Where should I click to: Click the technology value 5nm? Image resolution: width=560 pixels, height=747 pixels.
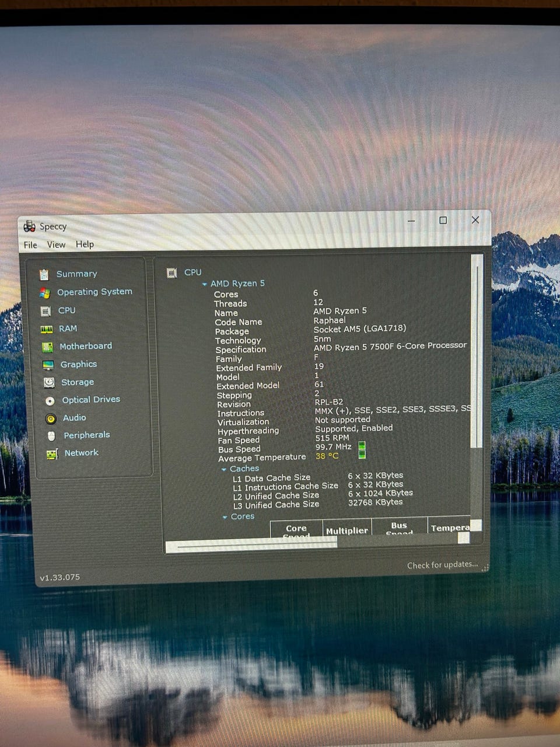(x=322, y=338)
